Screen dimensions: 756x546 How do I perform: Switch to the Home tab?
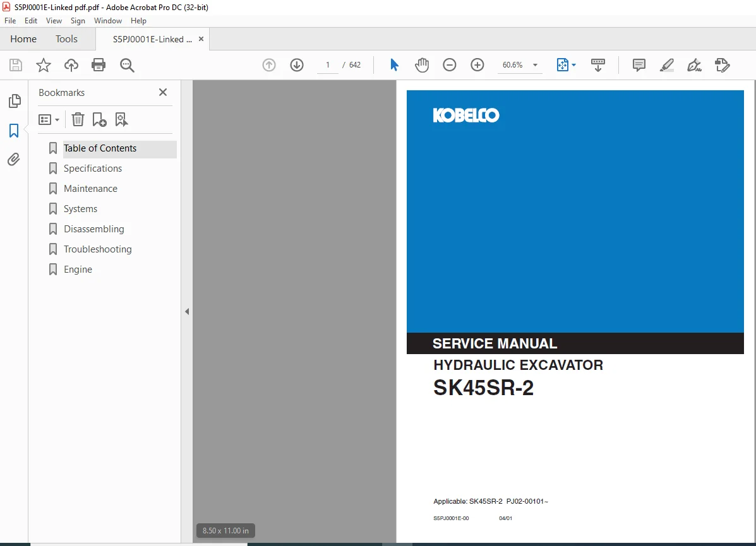tap(23, 39)
